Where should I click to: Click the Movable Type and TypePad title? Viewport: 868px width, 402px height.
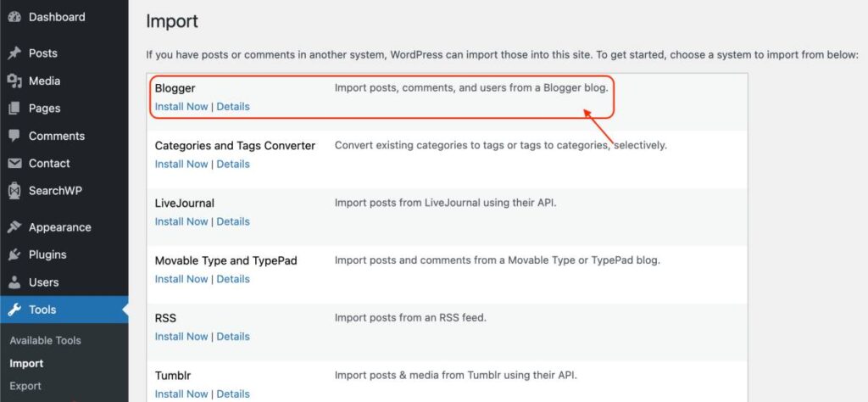pos(225,261)
